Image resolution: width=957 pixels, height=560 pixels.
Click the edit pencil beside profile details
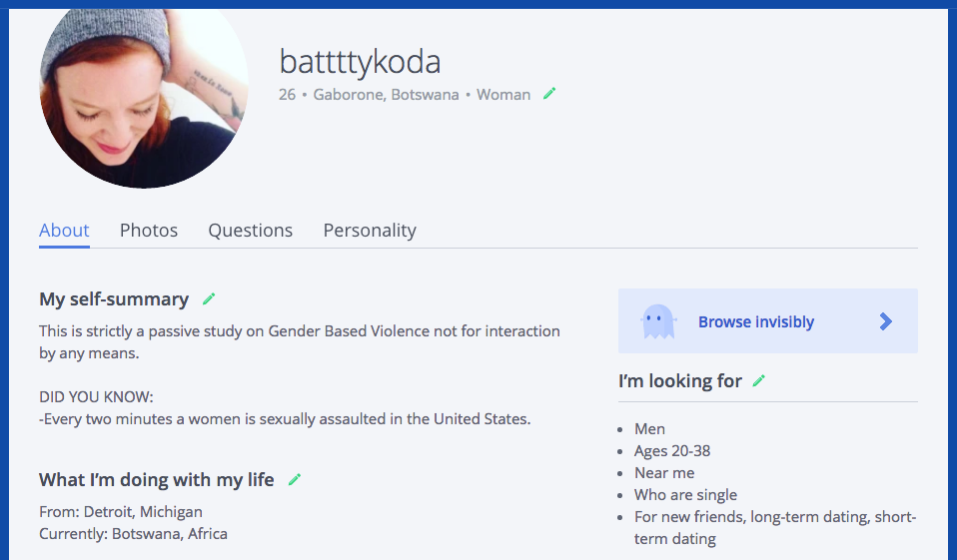tap(549, 94)
